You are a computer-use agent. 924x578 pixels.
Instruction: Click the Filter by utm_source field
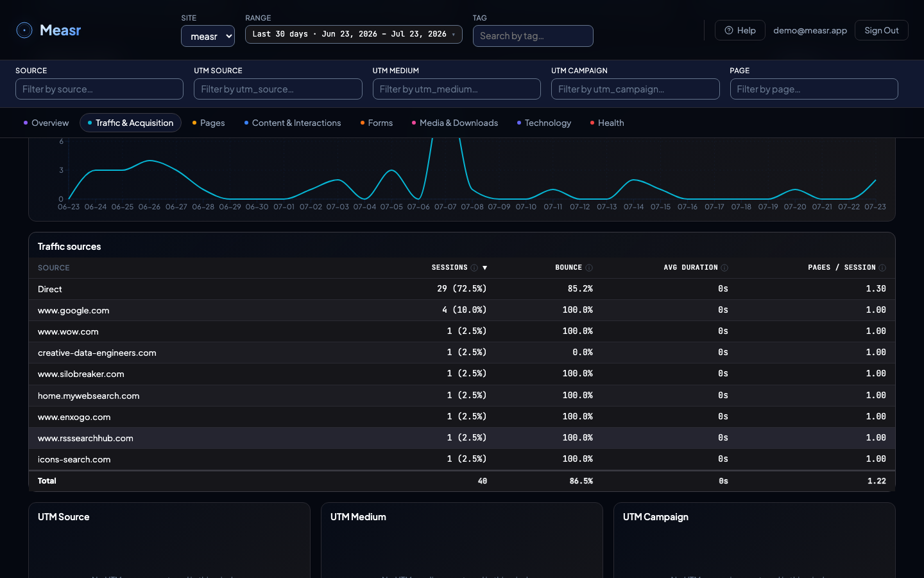pyautogui.click(x=278, y=89)
